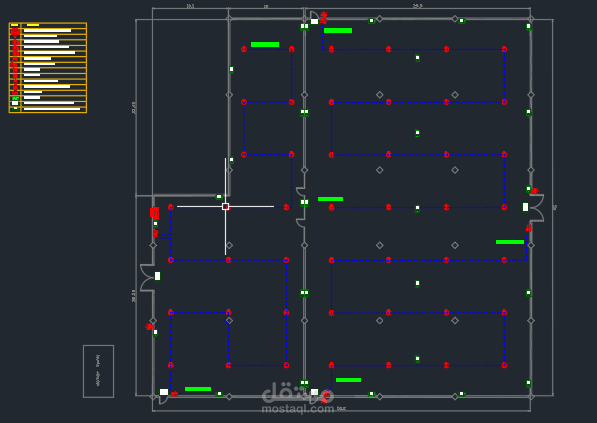The height and width of the screenshot is (423, 597).
Task: Select green label bar below right double door
Action: click(x=510, y=242)
